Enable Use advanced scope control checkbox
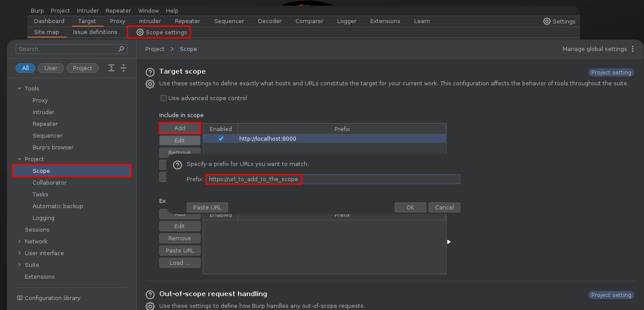 [164, 98]
